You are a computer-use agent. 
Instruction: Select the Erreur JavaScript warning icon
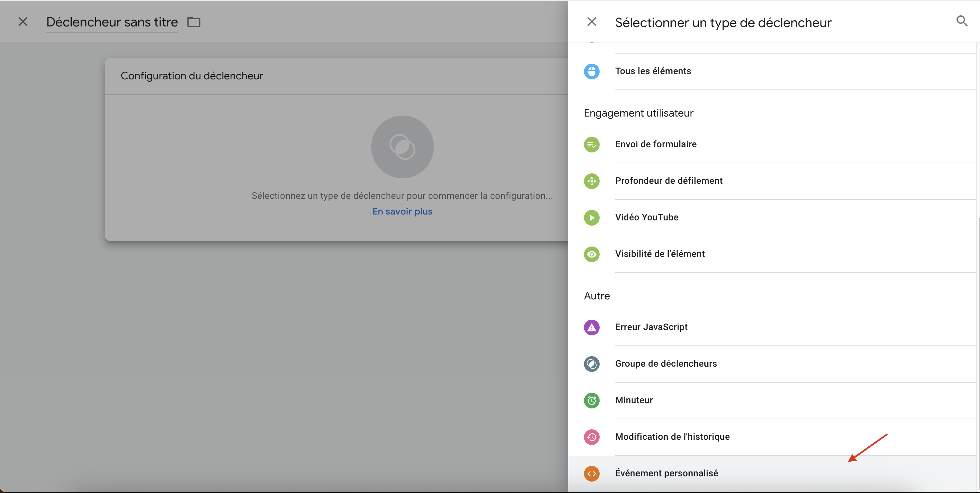point(591,327)
